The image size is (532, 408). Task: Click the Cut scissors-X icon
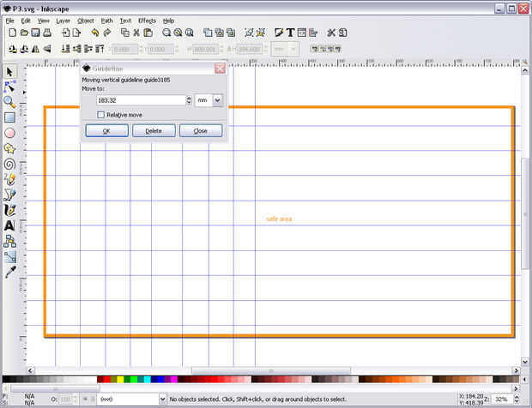[136, 33]
